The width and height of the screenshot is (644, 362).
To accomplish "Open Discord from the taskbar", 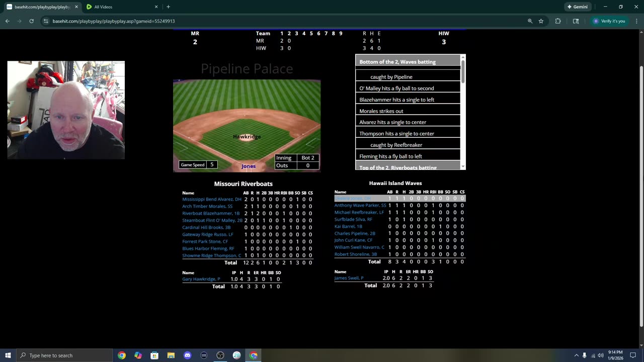I will pyautogui.click(x=188, y=355).
